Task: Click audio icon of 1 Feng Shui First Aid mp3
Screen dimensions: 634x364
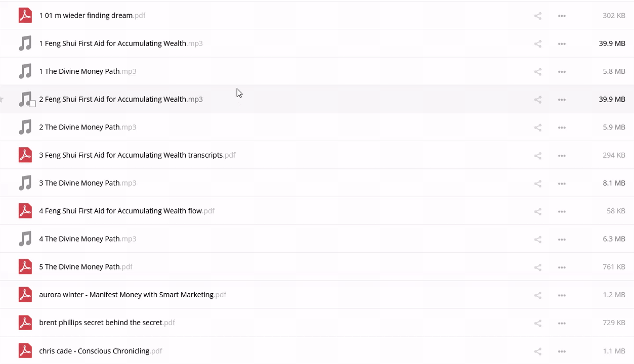Action: click(25, 43)
